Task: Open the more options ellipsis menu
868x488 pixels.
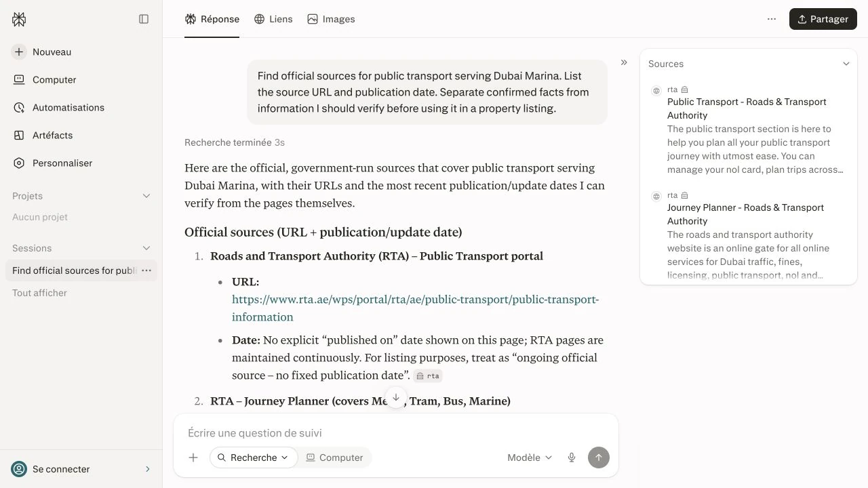Action: pyautogui.click(x=772, y=19)
